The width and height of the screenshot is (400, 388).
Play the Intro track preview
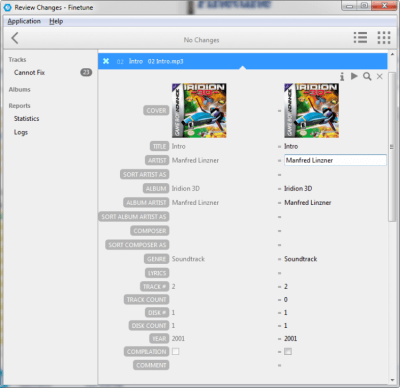[354, 76]
